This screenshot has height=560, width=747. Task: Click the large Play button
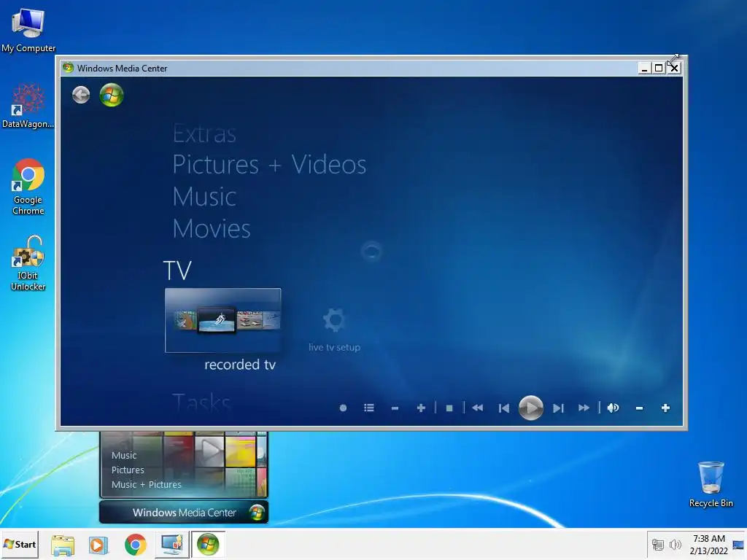531,408
